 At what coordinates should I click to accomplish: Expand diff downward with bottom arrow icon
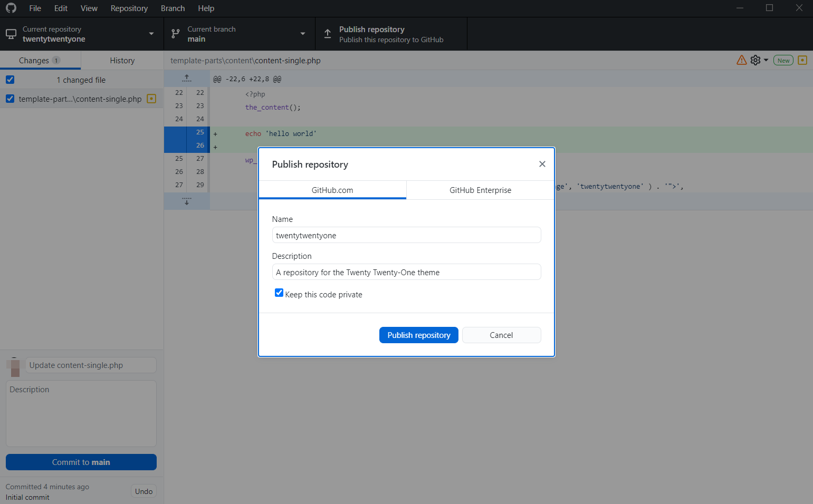point(187,201)
